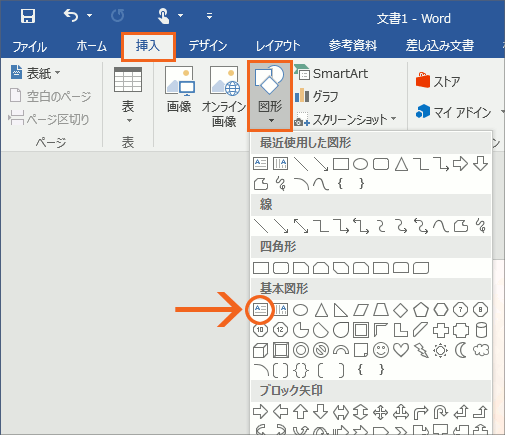
Task: Click the Undo arrow icon
Action: coord(71,15)
